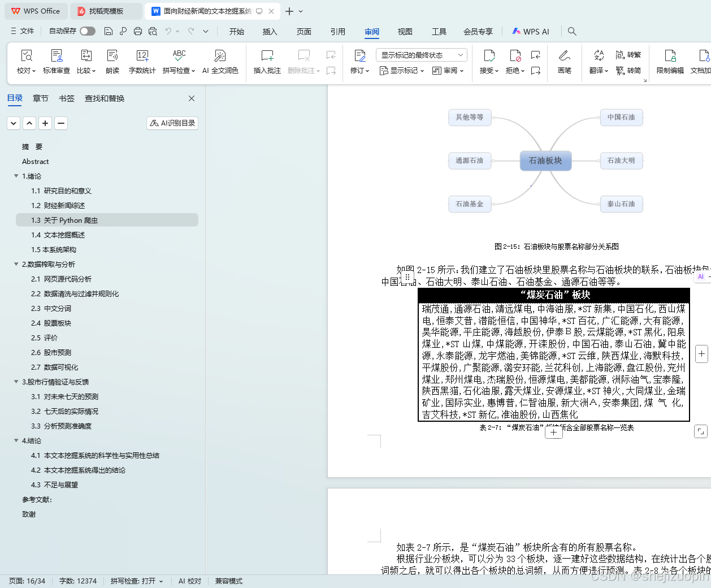Select the 画笔 pen tool
Viewport: 711px width, 588px height.
click(565, 62)
